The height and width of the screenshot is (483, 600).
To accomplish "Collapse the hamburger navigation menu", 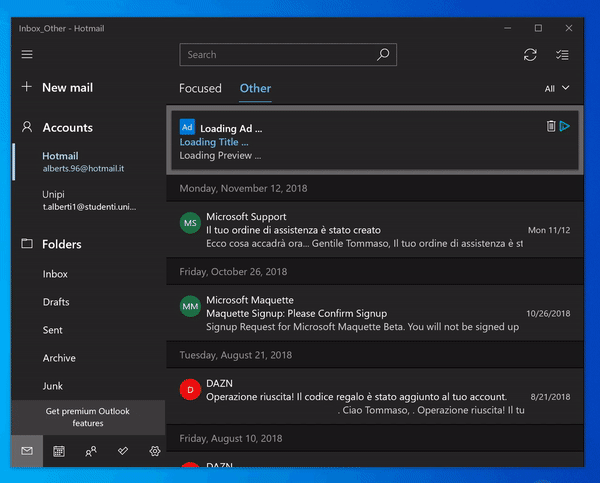I will [x=27, y=54].
